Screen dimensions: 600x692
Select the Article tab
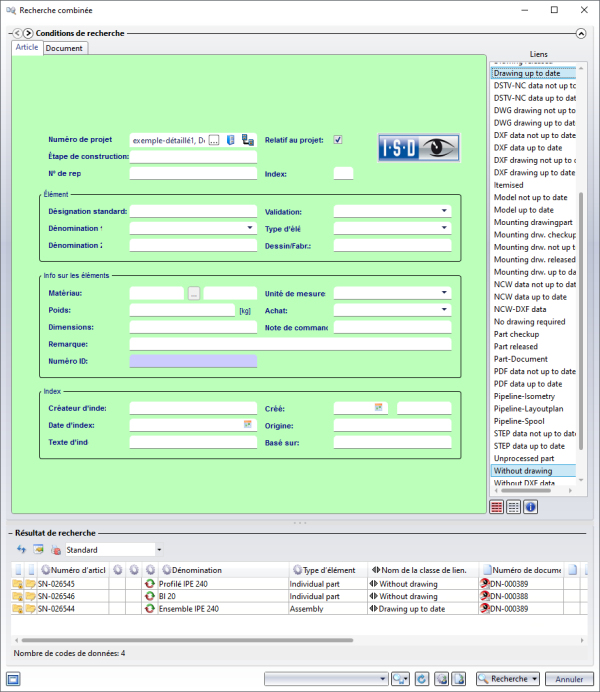tap(27, 48)
